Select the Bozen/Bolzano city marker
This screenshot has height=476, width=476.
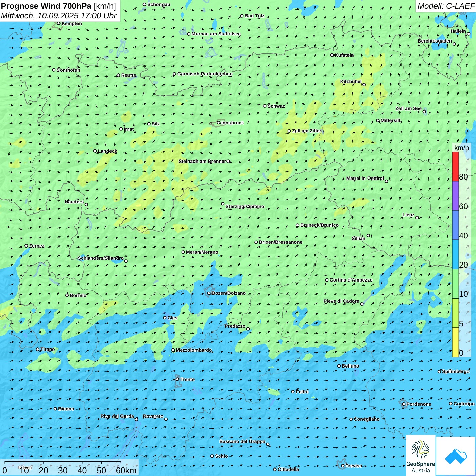(x=209, y=293)
